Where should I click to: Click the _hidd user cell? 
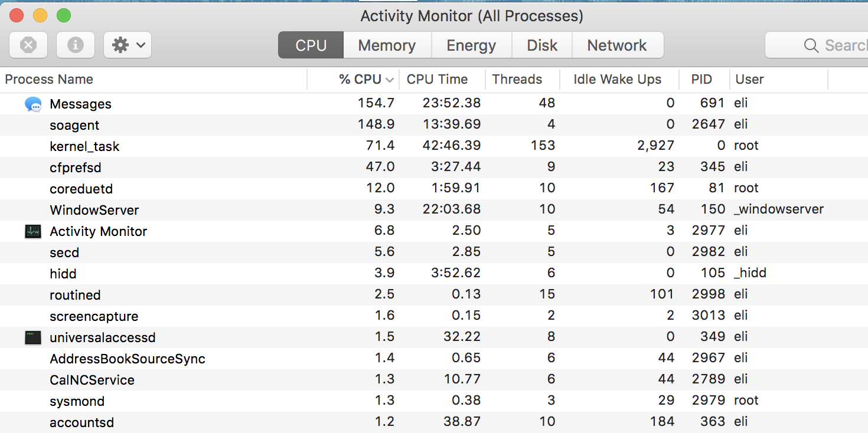(750, 273)
